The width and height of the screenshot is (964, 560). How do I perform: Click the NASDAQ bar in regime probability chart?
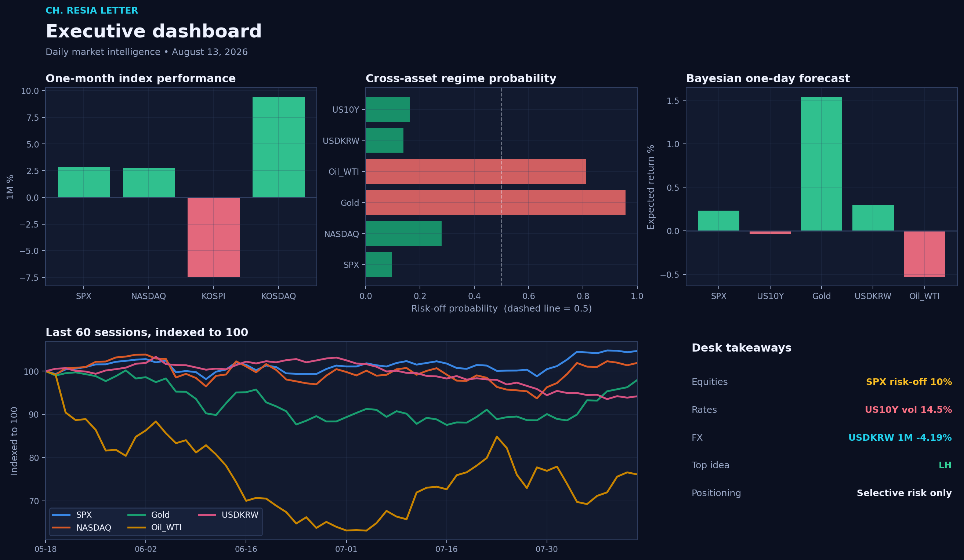tap(403, 233)
